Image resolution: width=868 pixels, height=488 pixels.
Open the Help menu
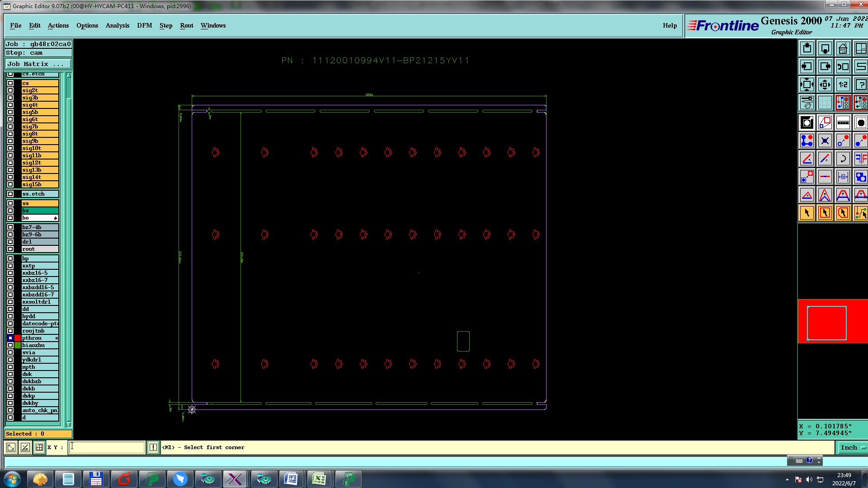[x=670, y=26]
